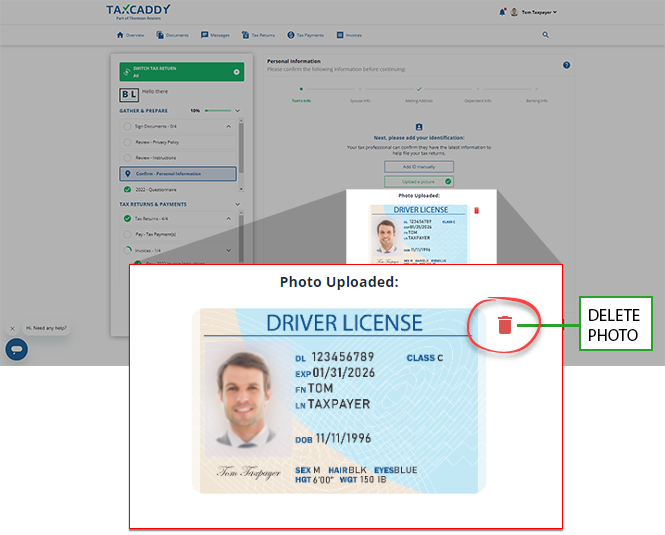The image size is (665, 535).
Task: Toggle the Review Privacy Policy circle
Action: coord(127,142)
